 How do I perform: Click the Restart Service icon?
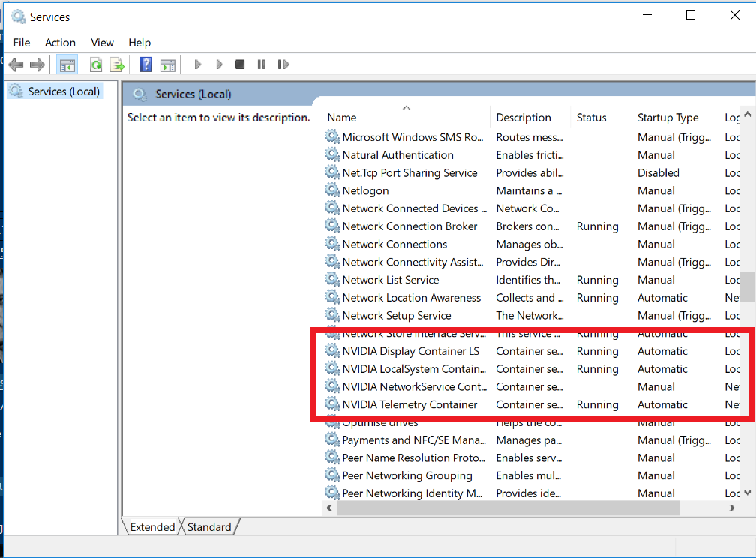283,64
